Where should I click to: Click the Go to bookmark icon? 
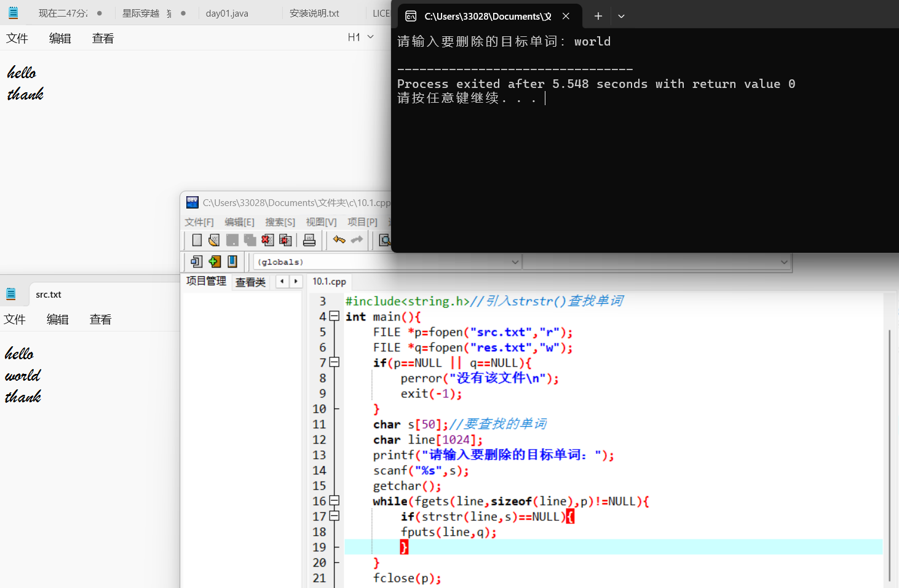(232, 261)
